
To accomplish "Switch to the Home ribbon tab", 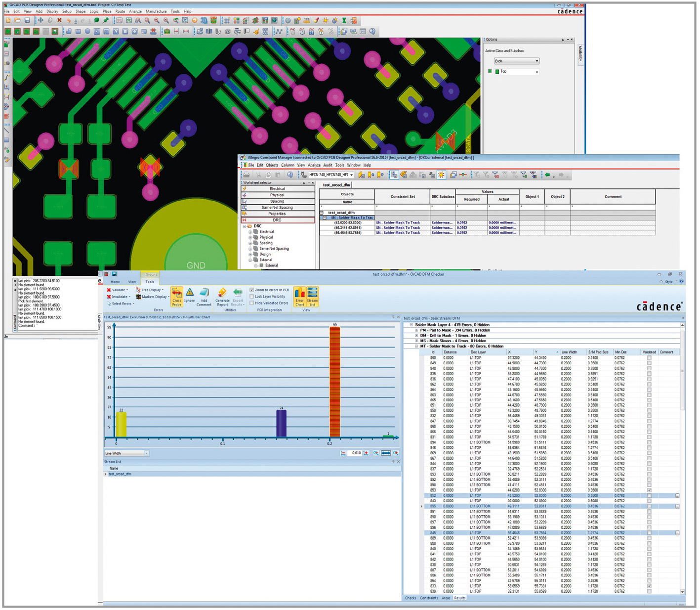I will (x=115, y=282).
